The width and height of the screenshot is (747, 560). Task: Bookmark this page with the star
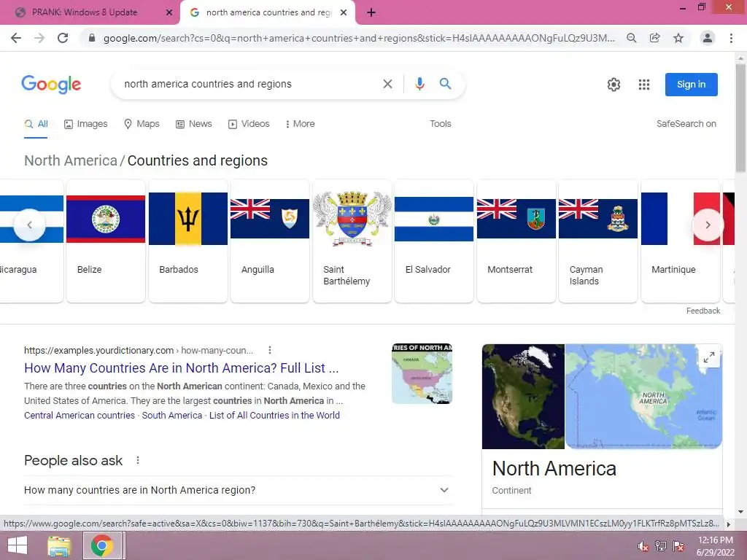[678, 38]
